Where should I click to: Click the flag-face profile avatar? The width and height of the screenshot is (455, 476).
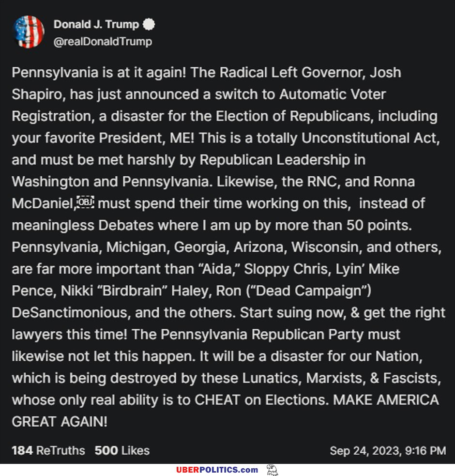29,32
